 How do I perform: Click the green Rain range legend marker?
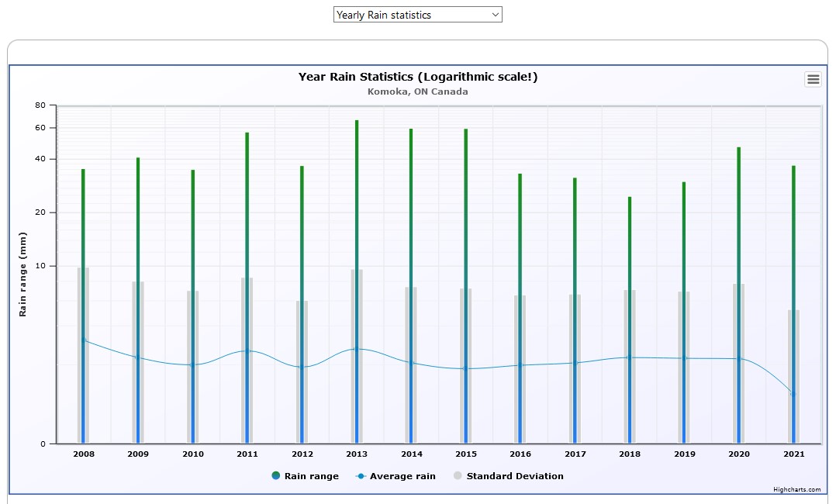[277, 476]
